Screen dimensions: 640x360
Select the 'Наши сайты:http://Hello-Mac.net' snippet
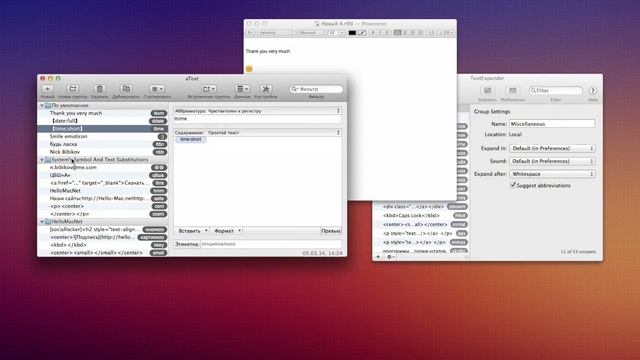click(x=102, y=198)
